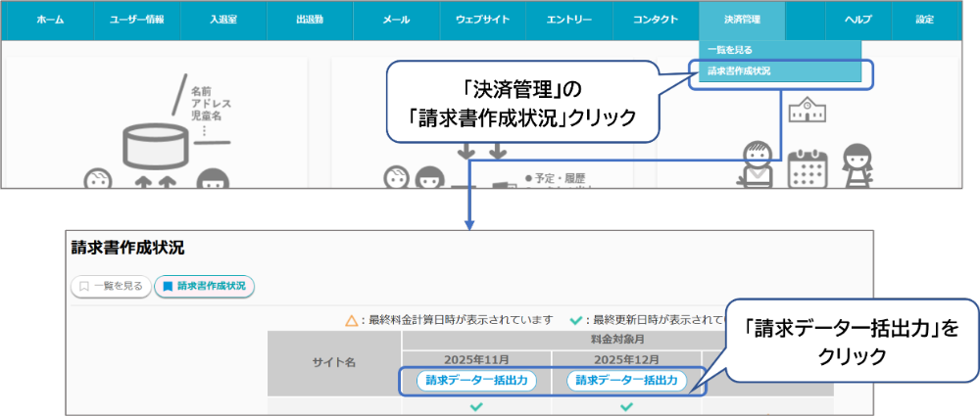
Task: Click green checkmark under 2025年11月 column
Action: click(x=477, y=405)
